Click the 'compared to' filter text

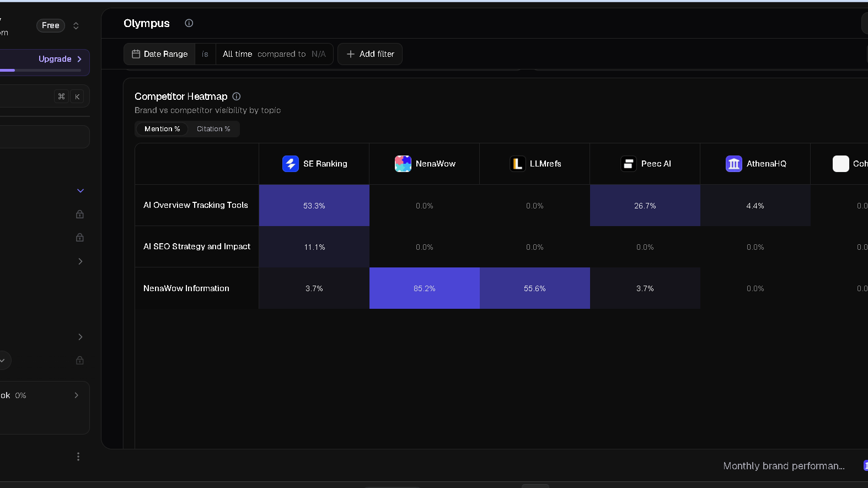pyautogui.click(x=281, y=54)
